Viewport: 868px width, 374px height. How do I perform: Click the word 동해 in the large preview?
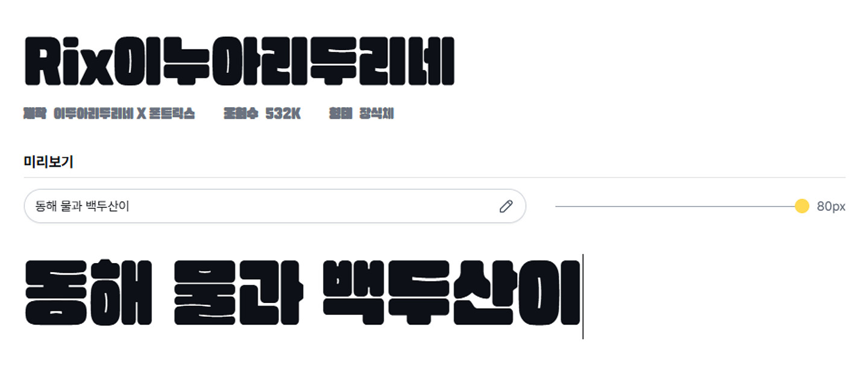(x=86, y=292)
